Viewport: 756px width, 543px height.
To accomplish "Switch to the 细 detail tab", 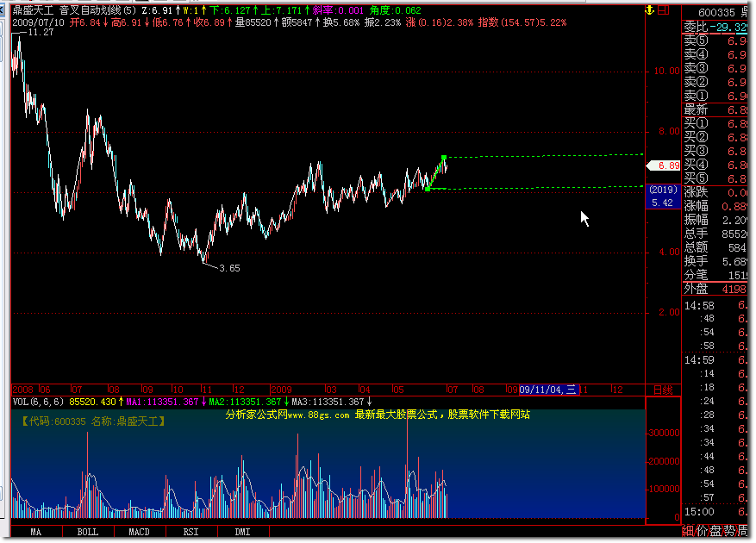I will coord(688,531).
